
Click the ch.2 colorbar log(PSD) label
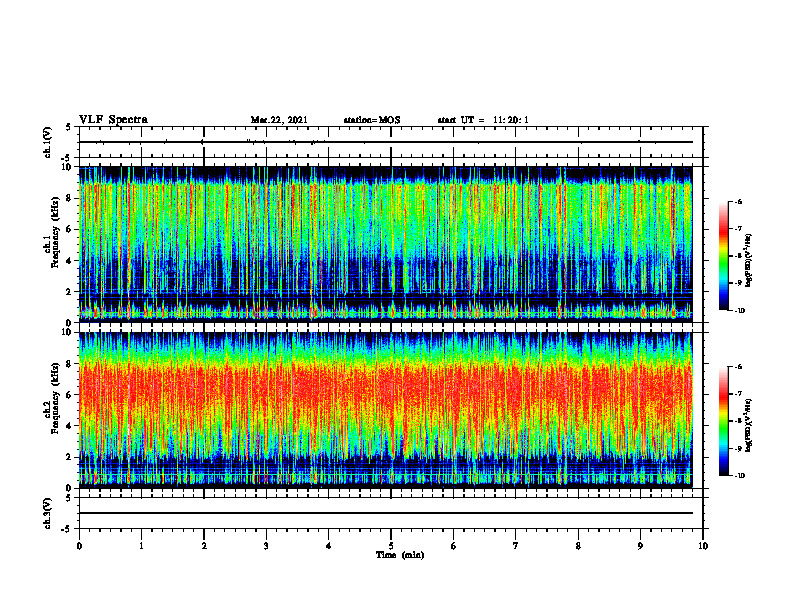pos(750,425)
